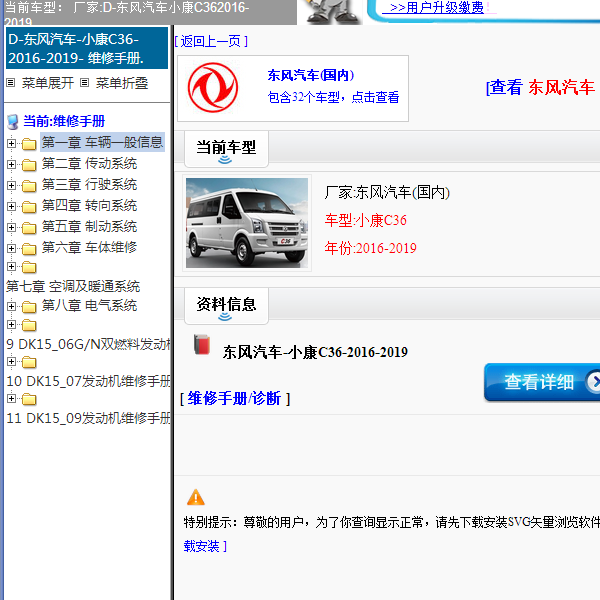Open 第二章 传动系统 chapter
This screenshot has width=600, height=600.
pos(89,163)
